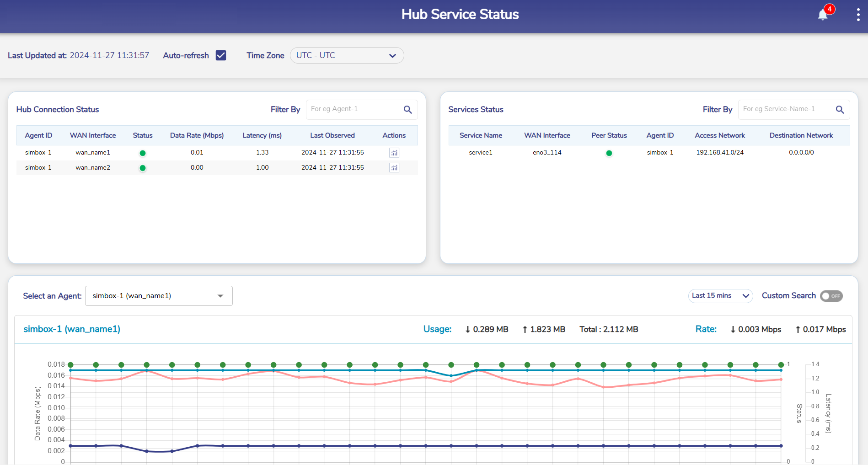Click the Service Name column header
Image resolution: width=868 pixels, height=465 pixels.
click(x=481, y=135)
